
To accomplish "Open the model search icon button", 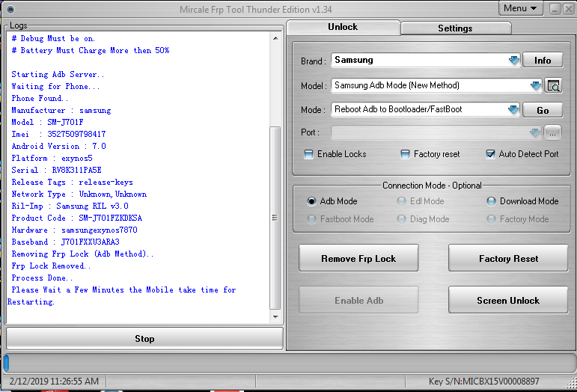I will 553,86.
